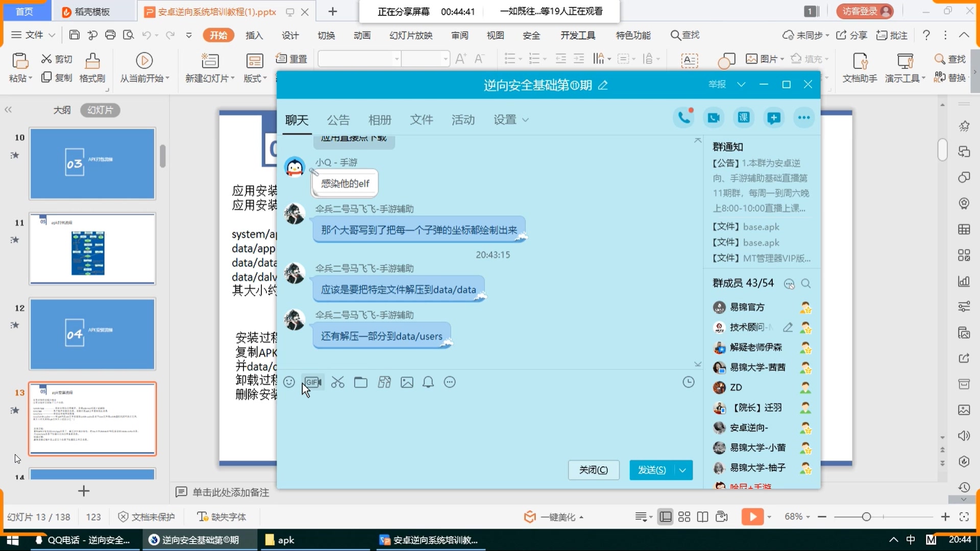The width and height of the screenshot is (980, 551).
Task: Click zoom in plus button
Action: click(945, 517)
